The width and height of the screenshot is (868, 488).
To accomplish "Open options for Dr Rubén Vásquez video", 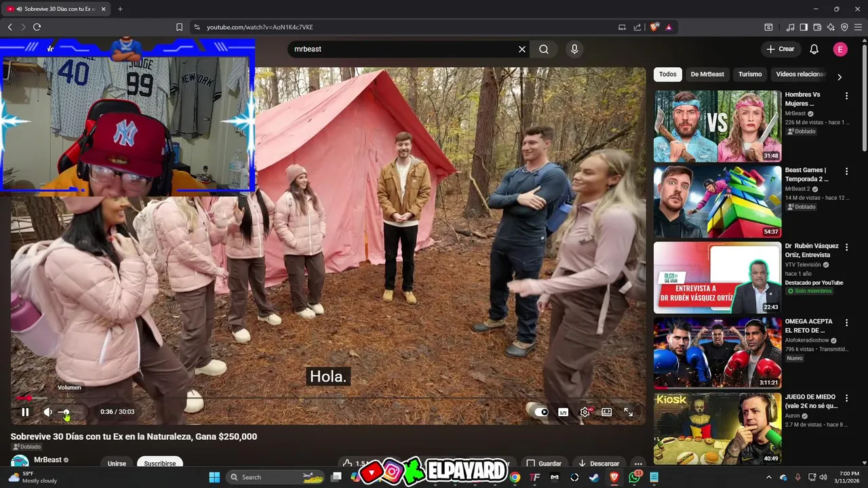I will (846, 247).
